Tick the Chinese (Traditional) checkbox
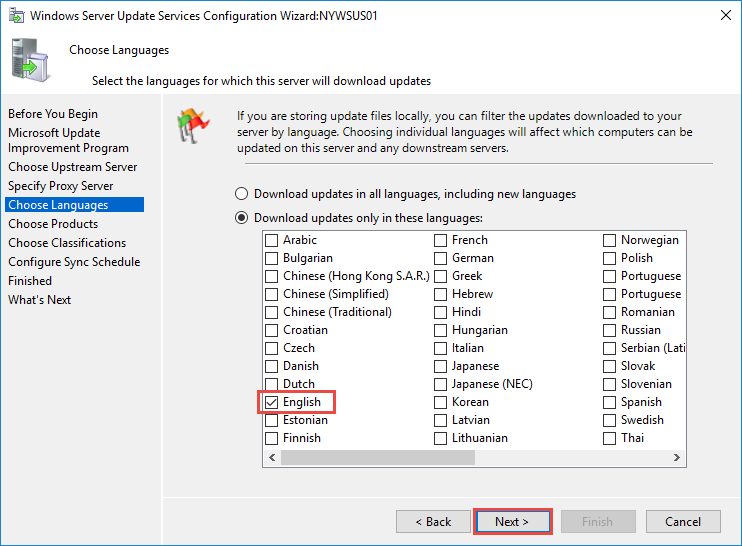 (x=272, y=312)
